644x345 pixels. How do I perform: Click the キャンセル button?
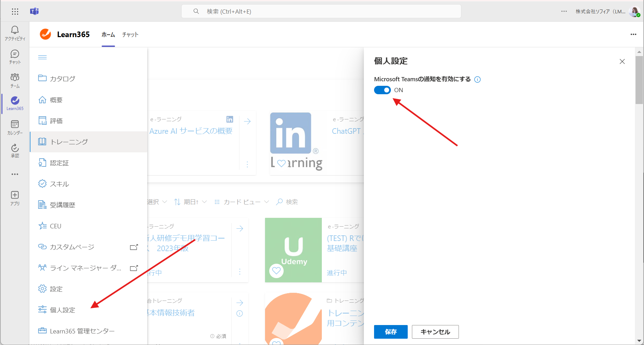click(435, 332)
